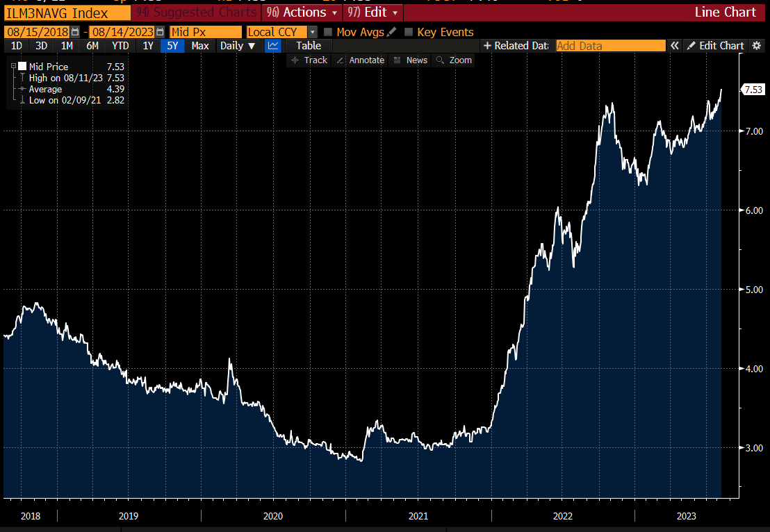
Task: Click the Mid Price legend label
Action: point(48,66)
